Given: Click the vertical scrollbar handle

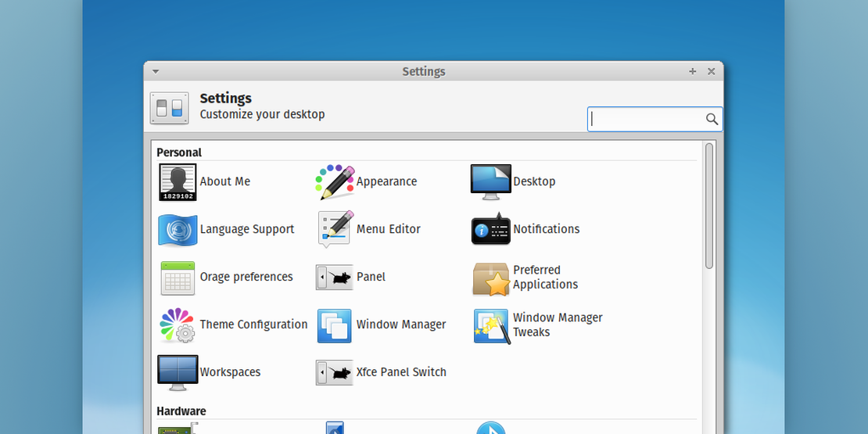Looking at the screenshot, I should 709,206.
